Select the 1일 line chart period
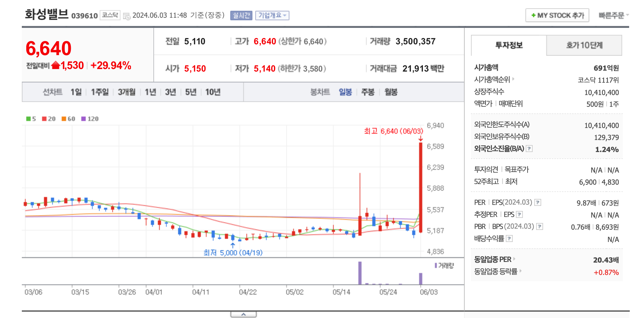The width and height of the screenshot is (644, 318). [x=76, y=92]
